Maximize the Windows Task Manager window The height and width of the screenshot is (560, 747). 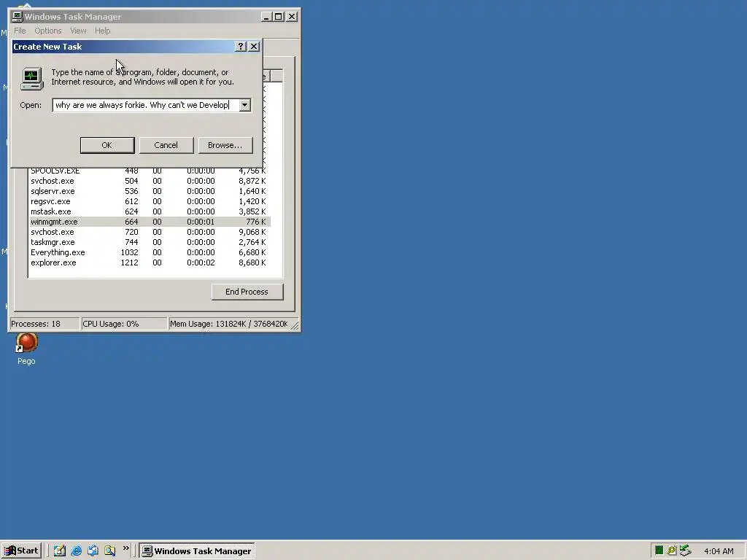279,17
